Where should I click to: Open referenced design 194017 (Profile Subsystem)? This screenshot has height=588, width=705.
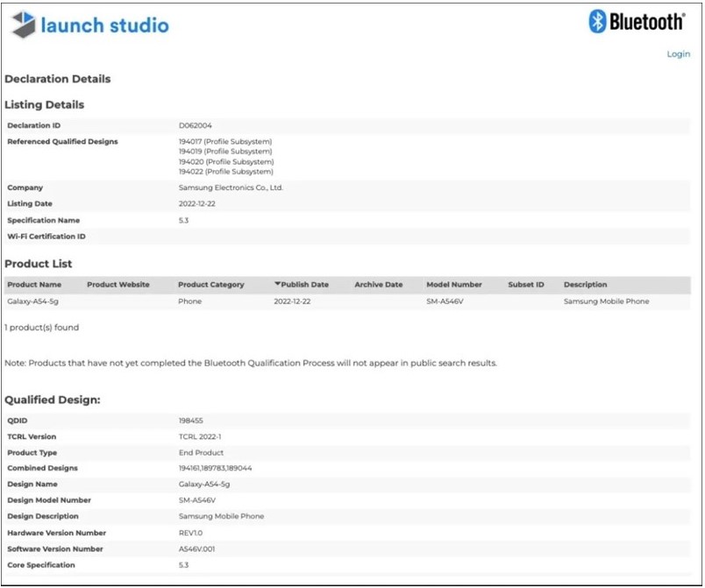point(225,141)
